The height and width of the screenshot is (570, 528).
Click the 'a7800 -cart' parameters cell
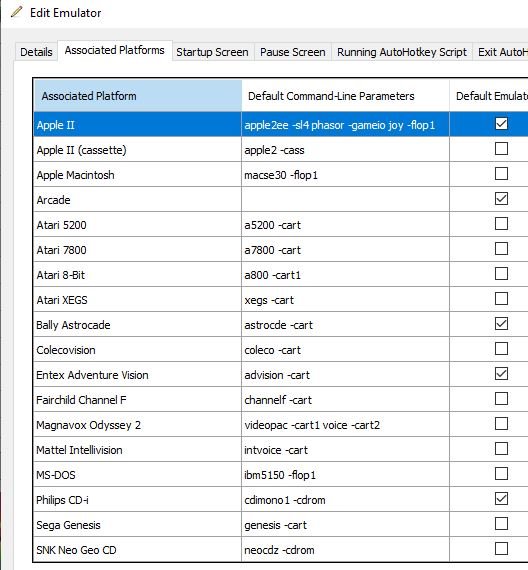pos(345,250)
